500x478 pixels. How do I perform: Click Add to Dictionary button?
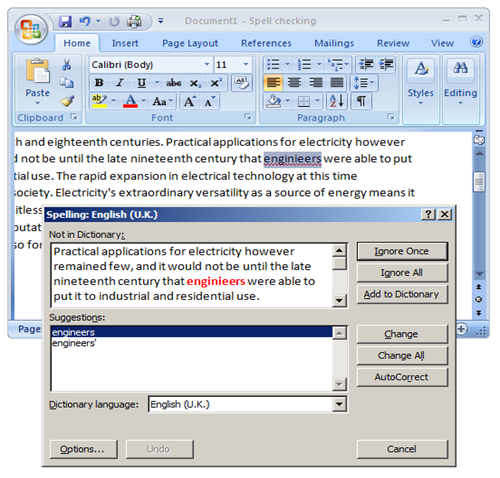click(402, 294)
